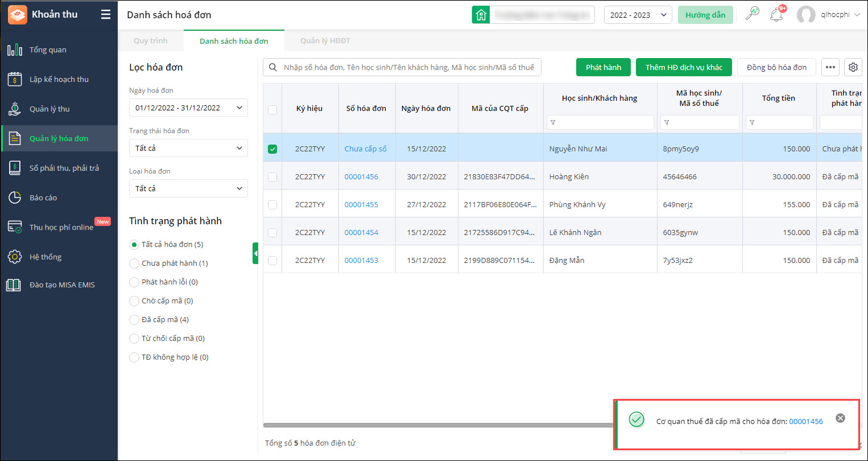Tick the select-all checkbox in table header
This screenshot has width=868, height=461.
272,109
